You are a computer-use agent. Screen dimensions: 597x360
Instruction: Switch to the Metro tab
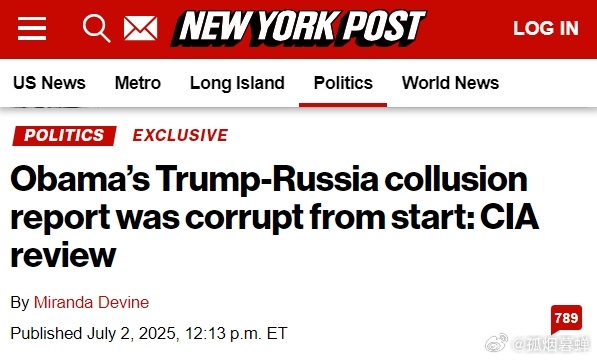pos(138,83)
